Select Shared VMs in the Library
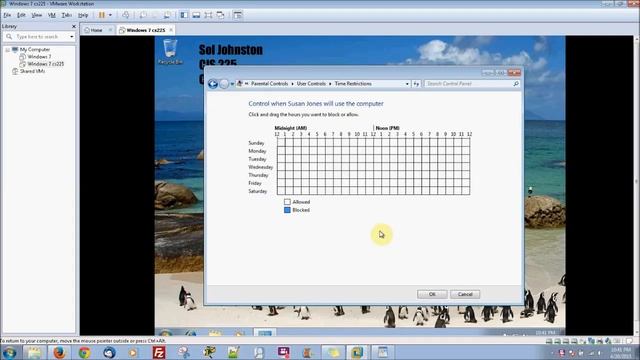 coord(32,71)
